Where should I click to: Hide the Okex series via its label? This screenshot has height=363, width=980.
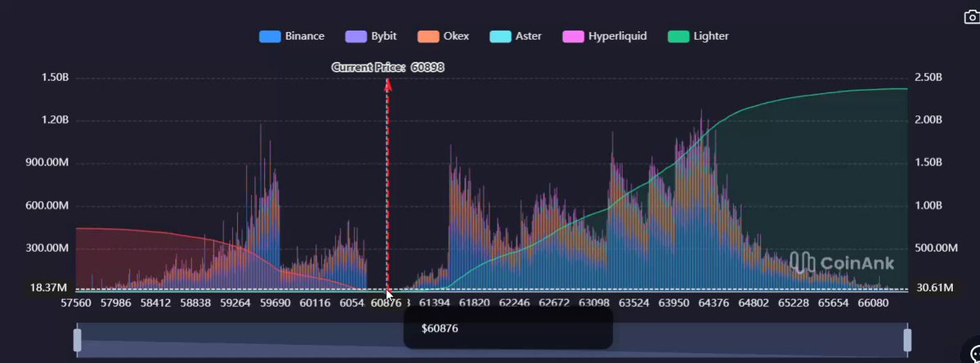pos(456,36)
